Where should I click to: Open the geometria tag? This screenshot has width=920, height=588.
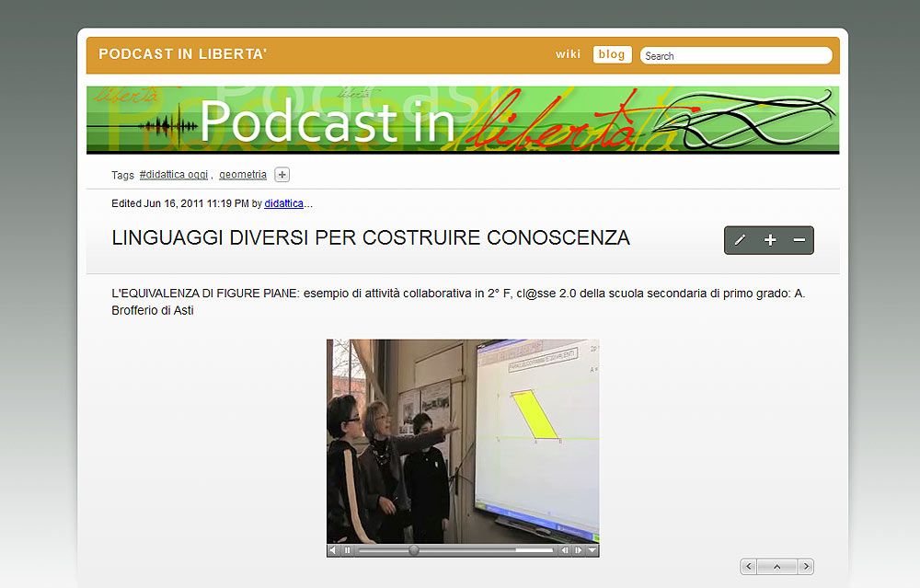[x=243, y=175]
